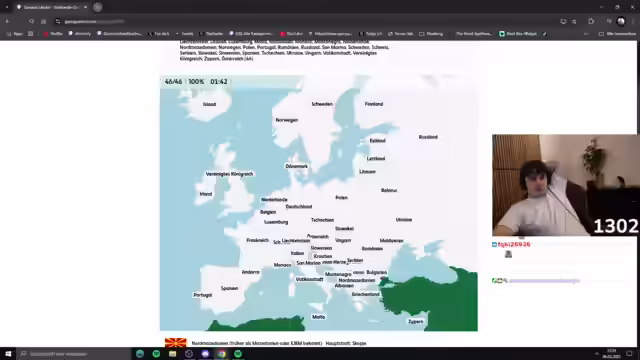Click the Dänemark label
The width and height of the screenshot is (640, 360).
pyautogui.click(x=296, y=166)
